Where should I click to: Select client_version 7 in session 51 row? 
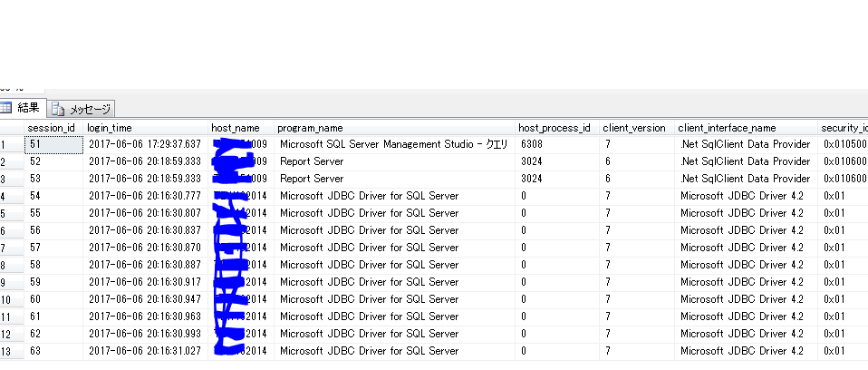click(637, 144)
